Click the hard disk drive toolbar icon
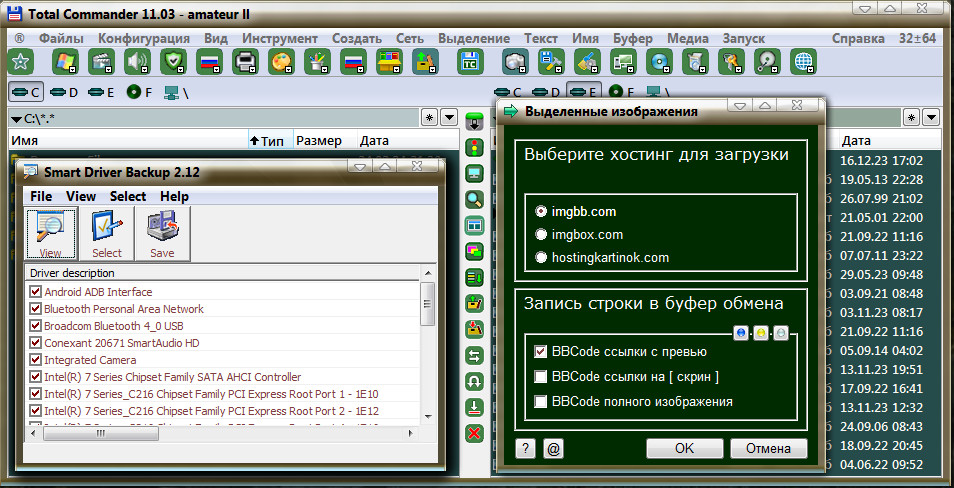The width and height of the screenshot is (954, 488). pos(767,62)
